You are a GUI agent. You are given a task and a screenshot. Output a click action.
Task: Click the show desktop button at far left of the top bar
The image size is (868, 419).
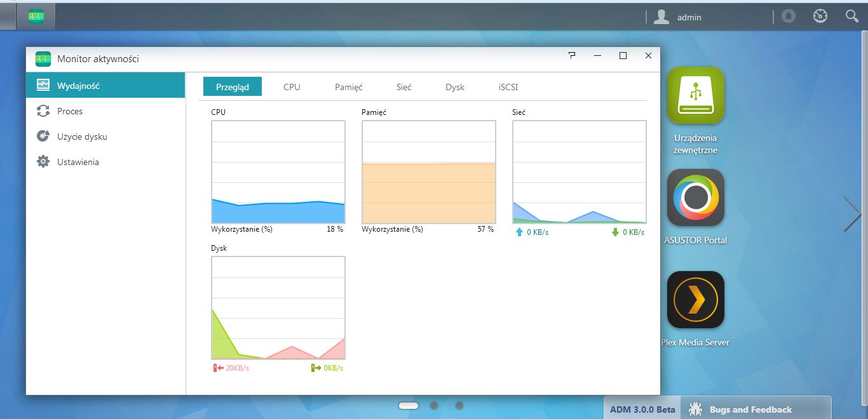coord(8,17)
